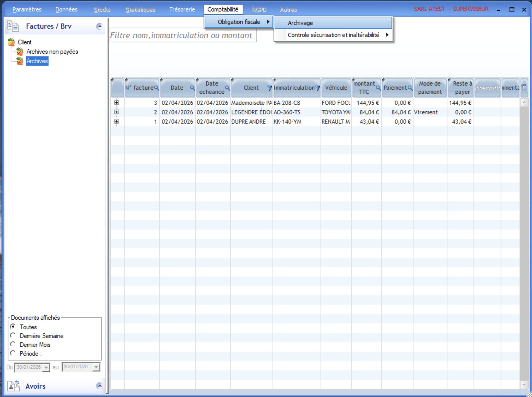Expand invoice row number 3
The width and height of the screenshot is (532, 397).
[x=117, y=103]
